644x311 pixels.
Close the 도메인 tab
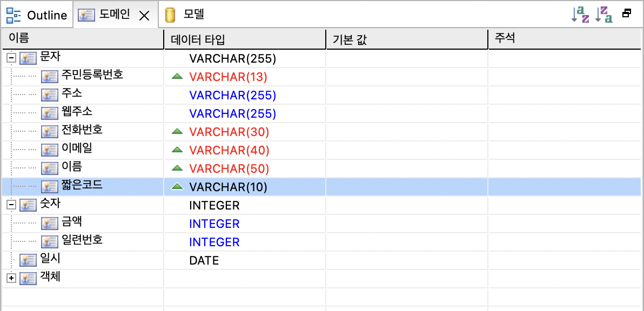(x=144, y=16)
